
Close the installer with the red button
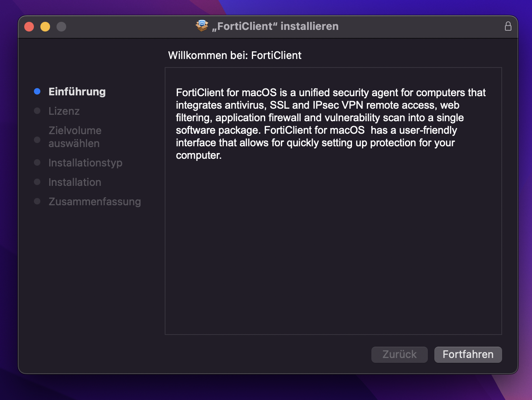(x=29, y=27)
